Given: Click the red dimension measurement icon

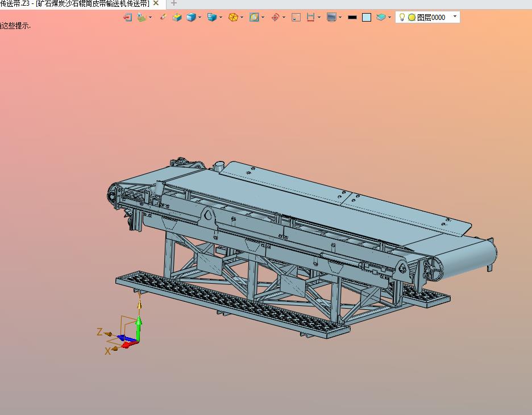Looking at the screenshot, I should pyautogui.click(x=310, y=18).
